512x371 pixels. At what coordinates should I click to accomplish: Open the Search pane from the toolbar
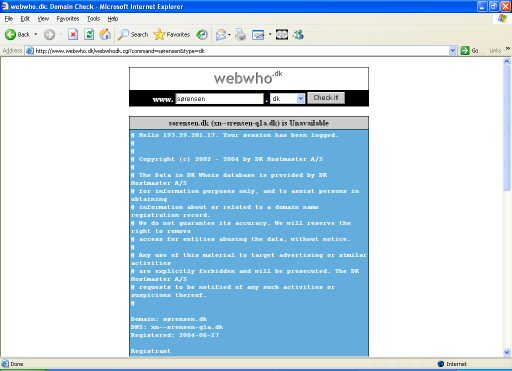click(133, 34)
